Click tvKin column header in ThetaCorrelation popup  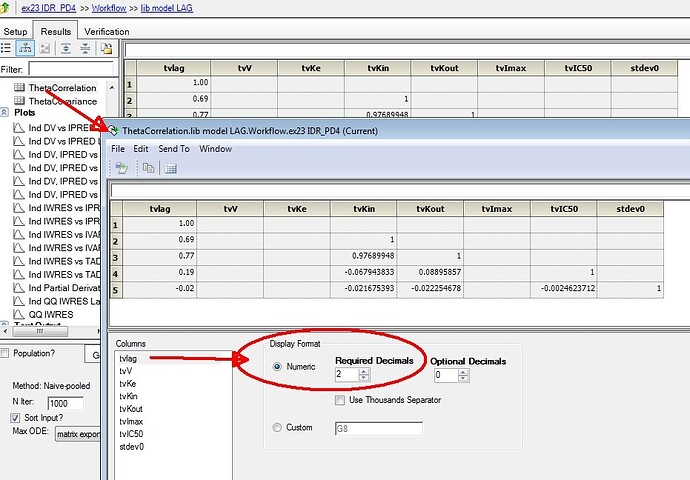pyautogui.click(x=363, y=209)
